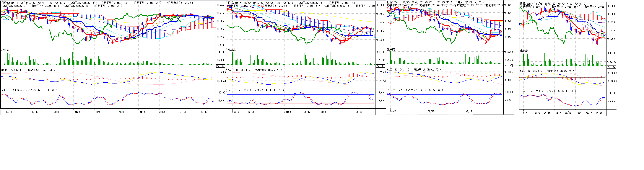The width and height of the screenshot is (644, 170).
Task: Select the 06/14 date marker in 60分 chart
Action: click(x=526, y=113)
